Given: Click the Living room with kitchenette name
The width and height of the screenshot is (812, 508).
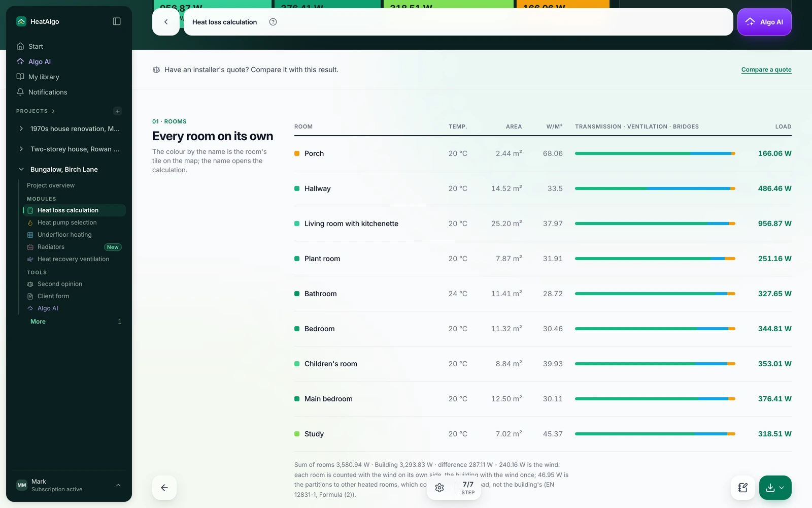Looking at the screenshot, I should point(351,224).
